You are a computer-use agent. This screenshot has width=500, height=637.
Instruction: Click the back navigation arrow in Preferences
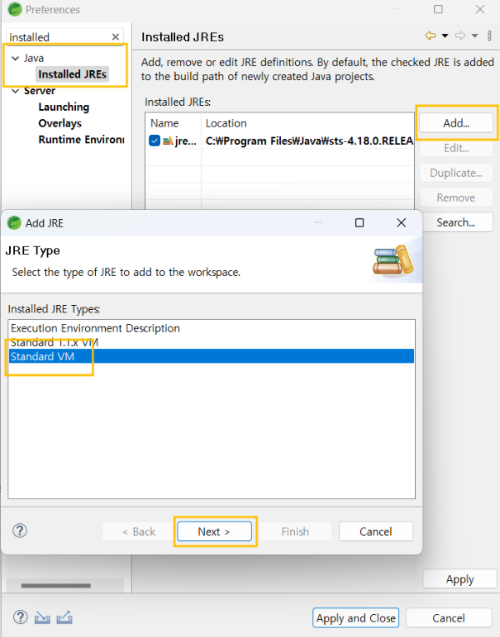(x=430, y=36)
